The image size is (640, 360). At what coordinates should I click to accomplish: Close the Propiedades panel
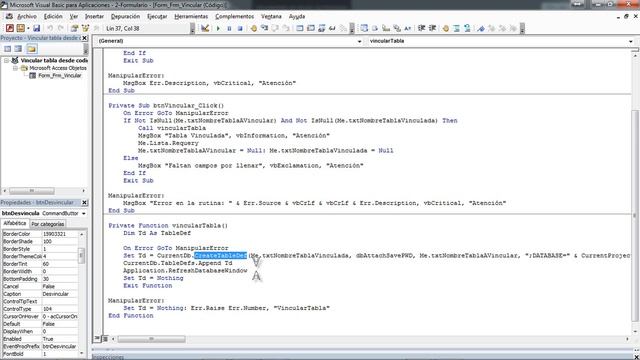pyautogui.click(x=84, y=202)
